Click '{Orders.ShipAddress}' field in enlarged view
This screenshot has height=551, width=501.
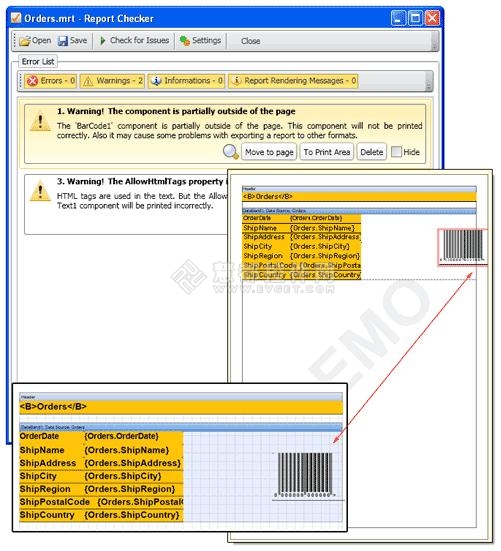(132, 463)
